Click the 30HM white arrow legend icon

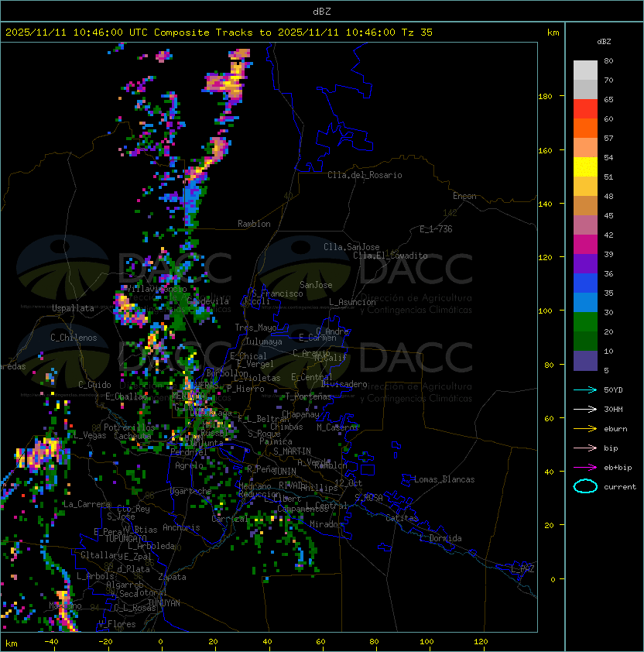point(585,409)
